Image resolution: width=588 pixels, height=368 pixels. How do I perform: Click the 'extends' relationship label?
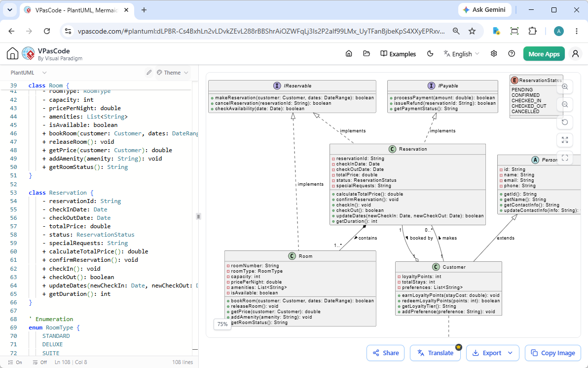(x=506, y=238)
